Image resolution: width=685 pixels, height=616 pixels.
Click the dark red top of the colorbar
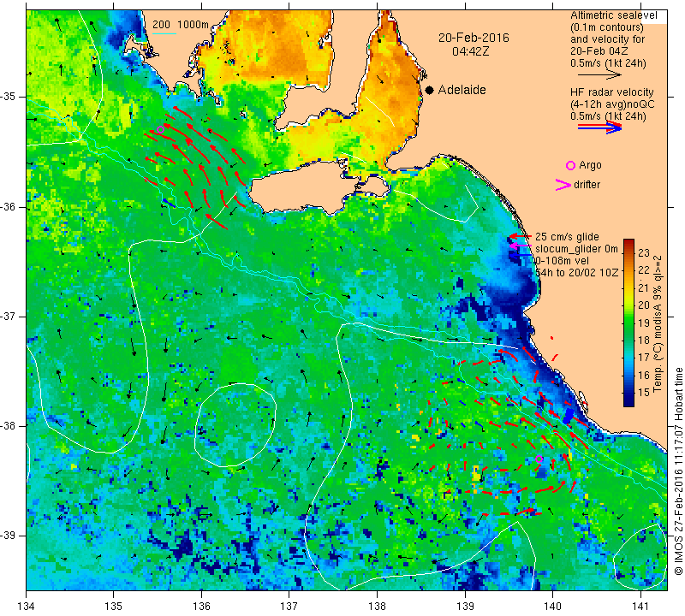pyautogui.click(x=628, y=241)
